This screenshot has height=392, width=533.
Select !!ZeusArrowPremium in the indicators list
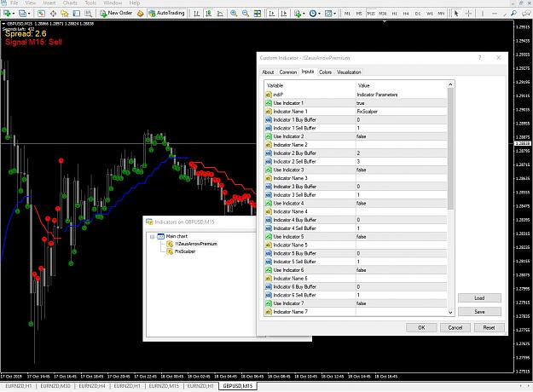(x=195, y=244)
